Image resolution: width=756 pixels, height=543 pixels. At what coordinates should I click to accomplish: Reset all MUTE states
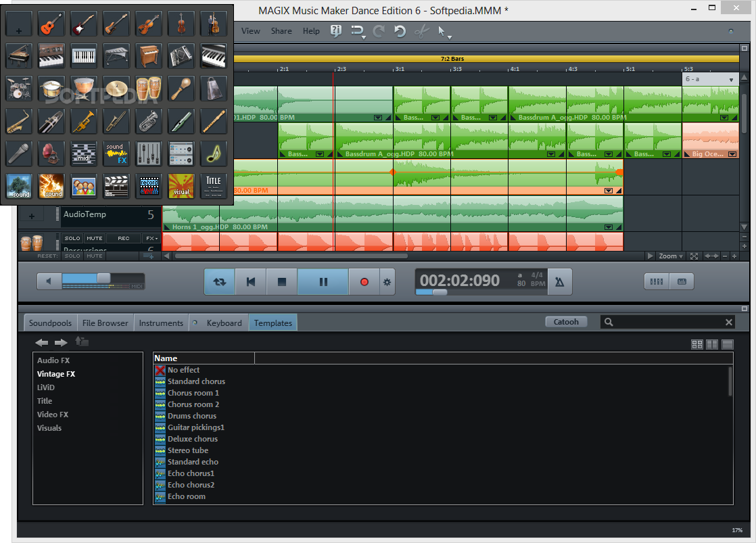point(95,256)
